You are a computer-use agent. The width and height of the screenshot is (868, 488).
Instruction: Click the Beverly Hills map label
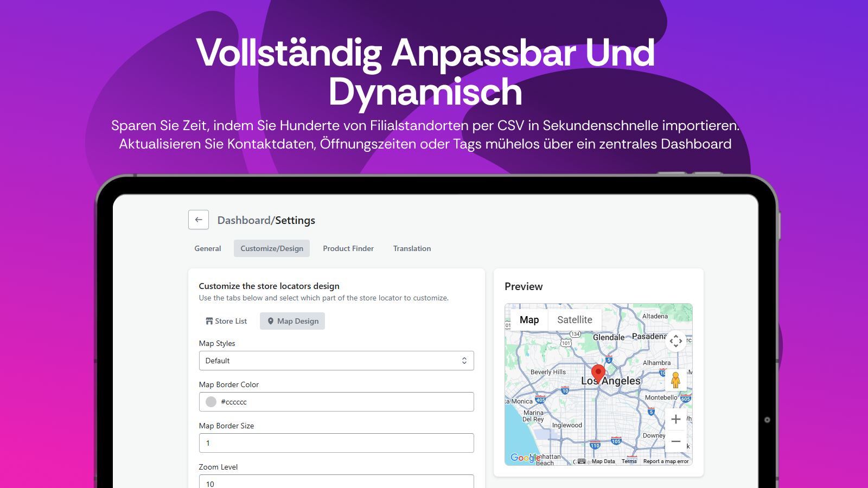tap(548, 372)
